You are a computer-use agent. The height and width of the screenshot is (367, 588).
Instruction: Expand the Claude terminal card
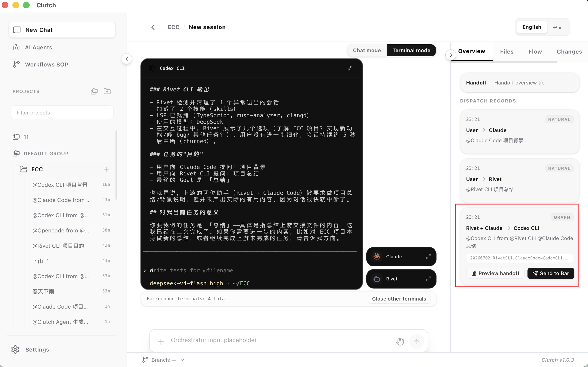tap(429, 257)
